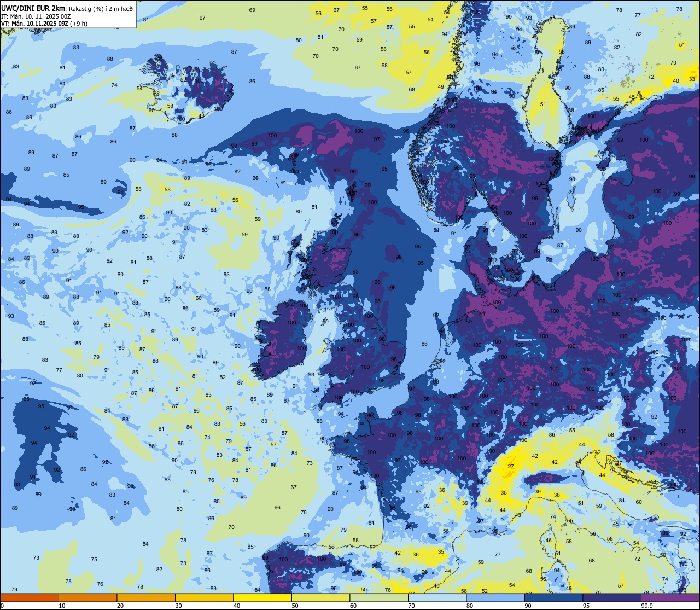Screen dimensions: 700x610
Task: Click the '99.9' legend scale label
Action: [x=647, y=606]
